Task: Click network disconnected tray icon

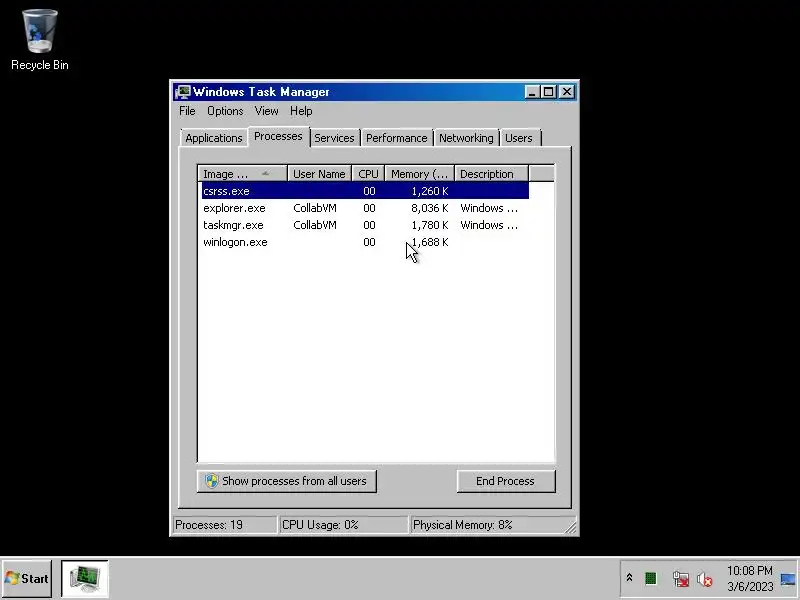Action: (681, 579)
